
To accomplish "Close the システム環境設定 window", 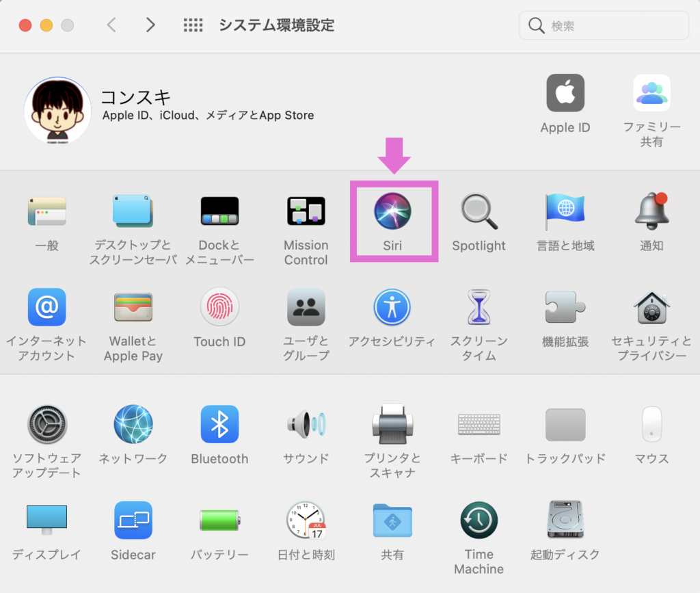I will click(25, 25).
